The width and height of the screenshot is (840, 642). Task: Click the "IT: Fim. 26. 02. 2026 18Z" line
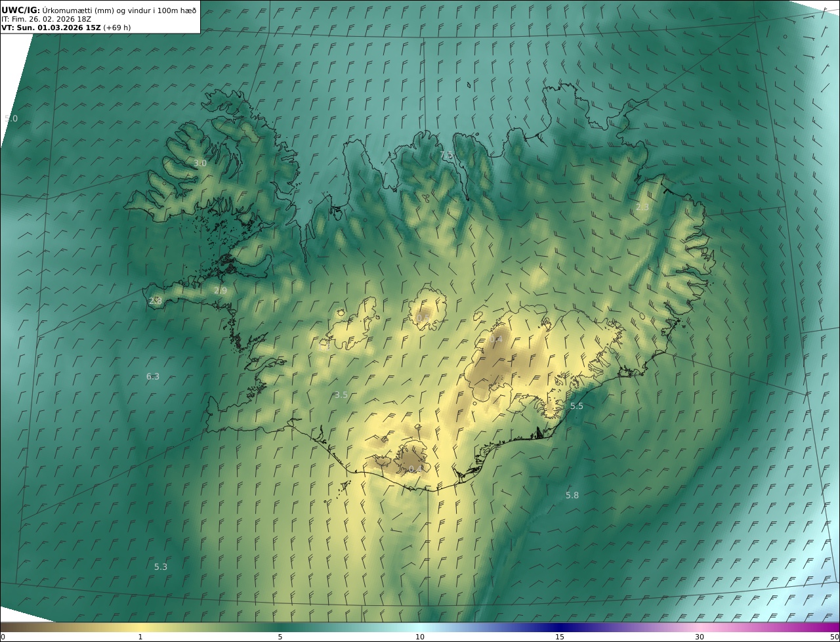click(x=46, y=19)
